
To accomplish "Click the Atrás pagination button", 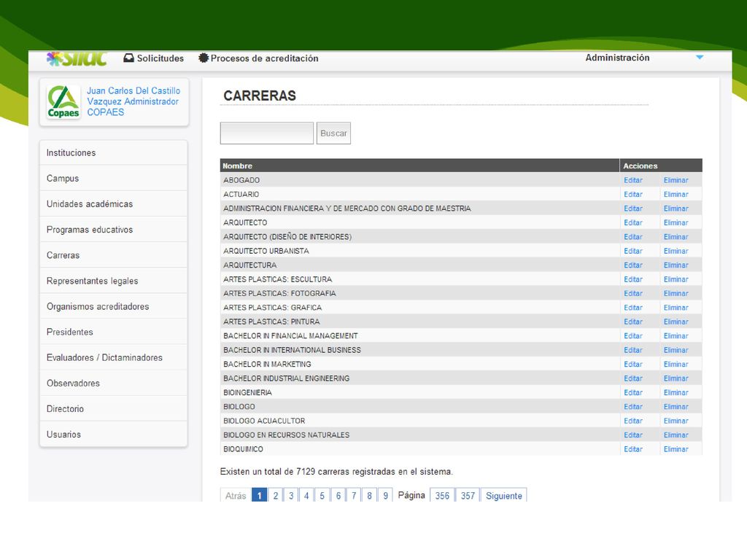I will click(236, 496).
